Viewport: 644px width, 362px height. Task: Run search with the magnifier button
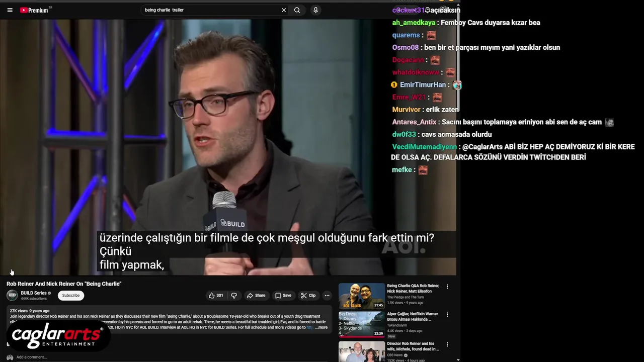(x=297, y=10)
